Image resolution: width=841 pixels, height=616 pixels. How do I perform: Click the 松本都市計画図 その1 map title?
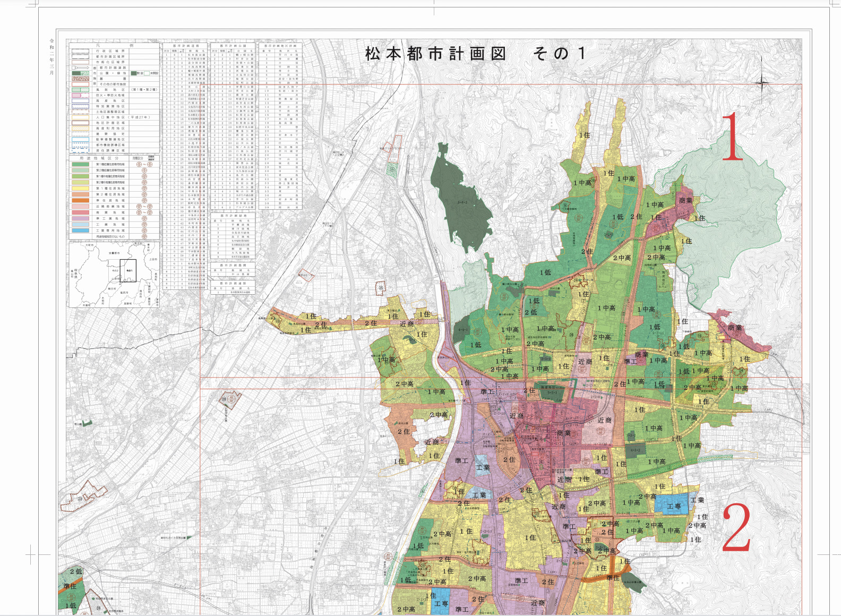point(474,54)
